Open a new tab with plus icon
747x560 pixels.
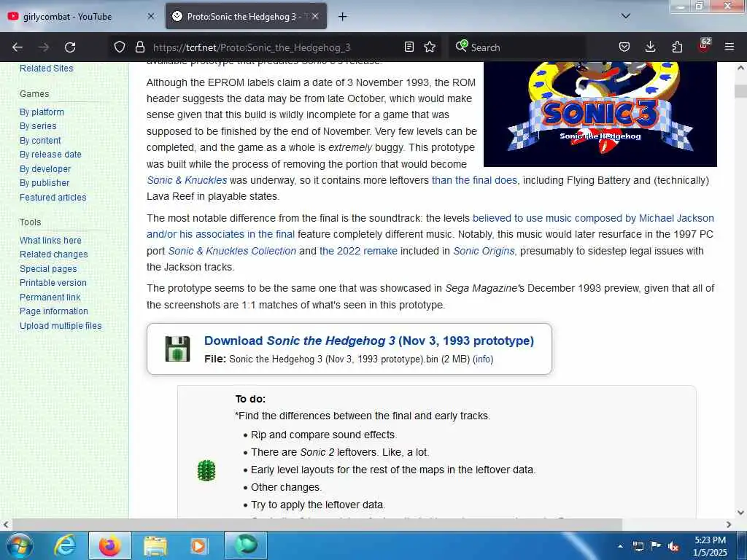tap(343, 17)
